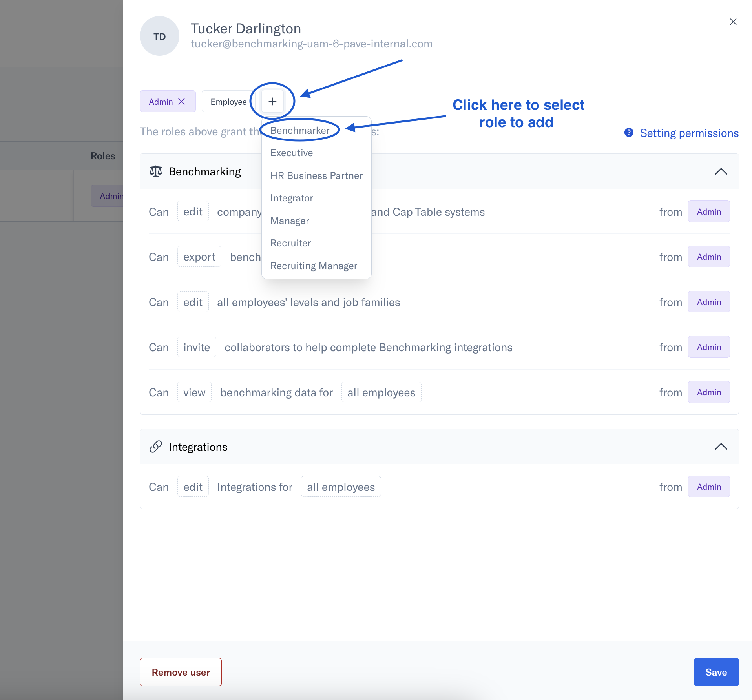
Task: Click the TD avatar circle
Action: click(x=159, y=36)
